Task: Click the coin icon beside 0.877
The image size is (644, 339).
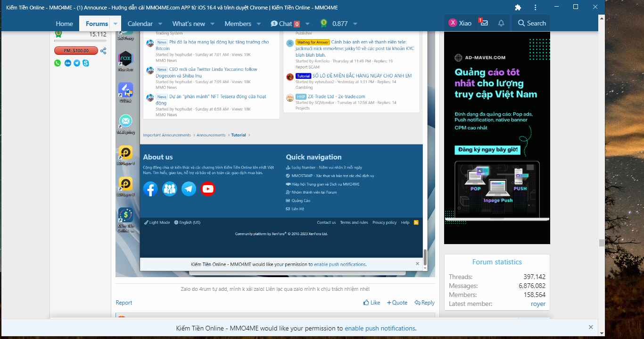Action: [324, 23]
